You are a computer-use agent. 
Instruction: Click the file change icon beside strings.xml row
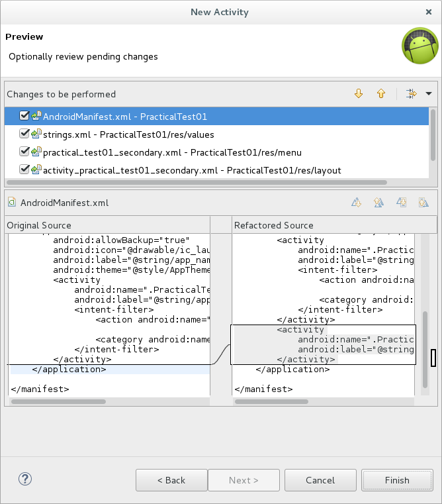click(36, 134)
